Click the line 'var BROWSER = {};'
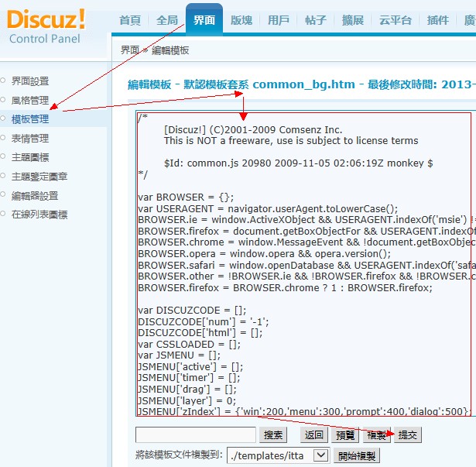 click(186, 197)
